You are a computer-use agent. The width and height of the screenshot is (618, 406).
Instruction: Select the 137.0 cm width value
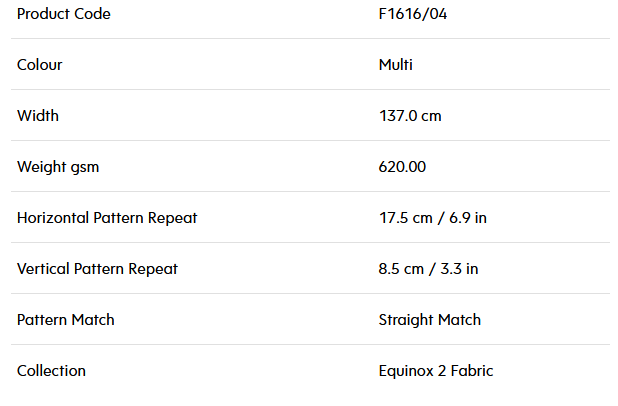410,116
